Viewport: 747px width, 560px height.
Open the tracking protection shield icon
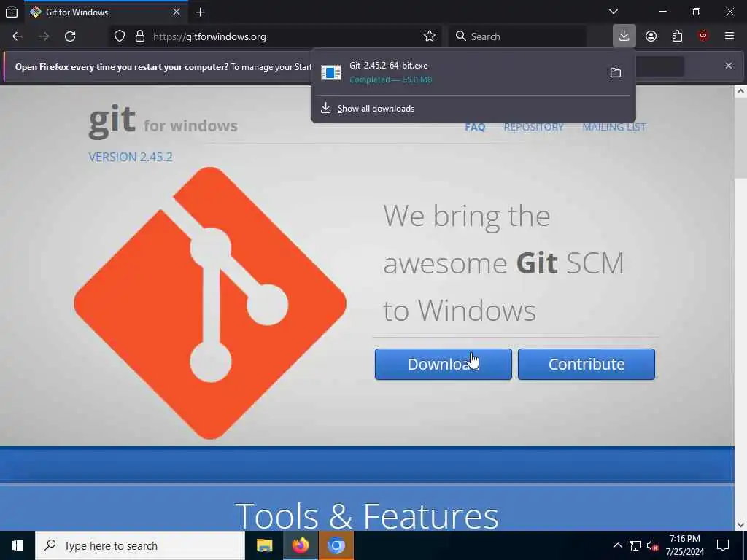[x=120, y=36]
